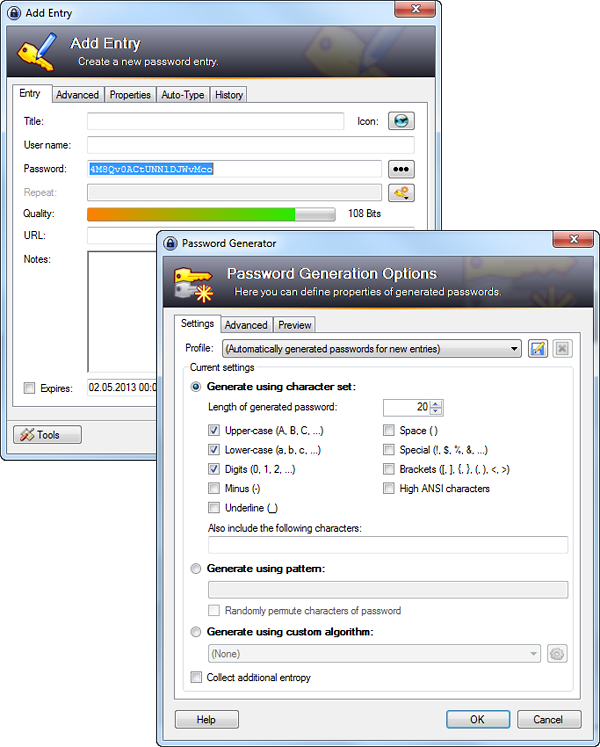Uncheck the Upper-case checkbox
Viewport: 600px width, 747px height.
point(214,431)
